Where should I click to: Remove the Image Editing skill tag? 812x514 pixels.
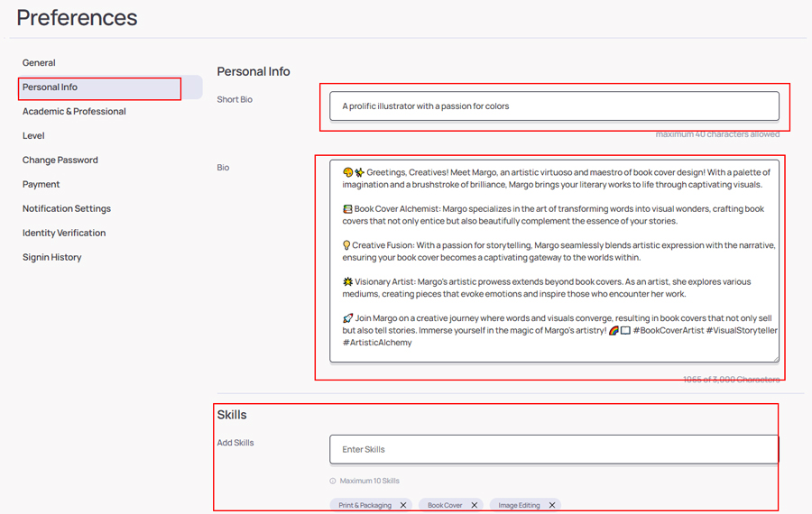tap(552, 506)
